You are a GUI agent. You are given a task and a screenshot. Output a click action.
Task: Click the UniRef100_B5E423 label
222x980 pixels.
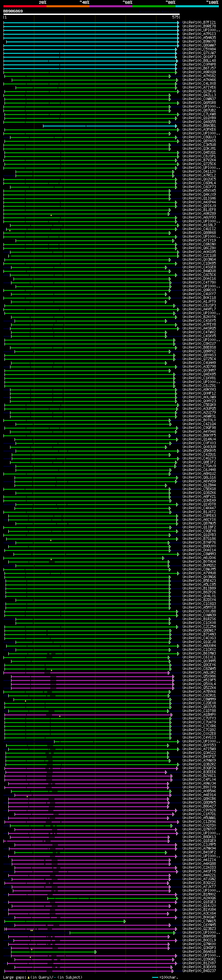click(x=199, y=581)
